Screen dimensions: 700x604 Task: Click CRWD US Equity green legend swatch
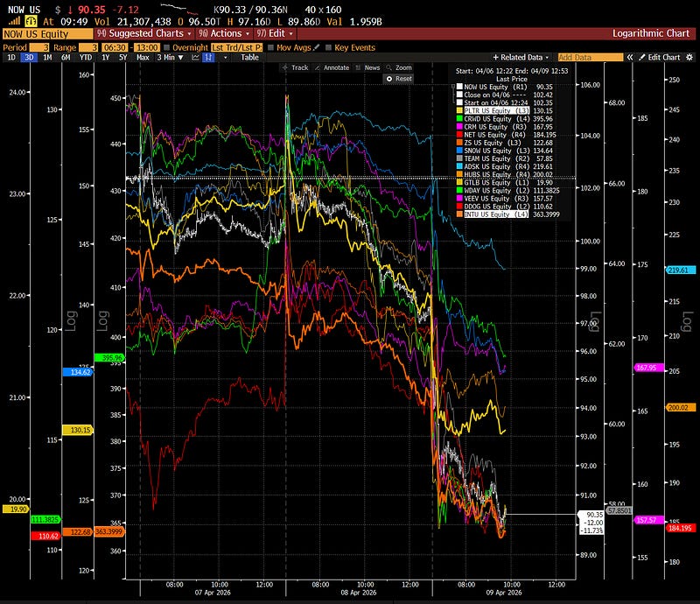click(x=459, y=119)
